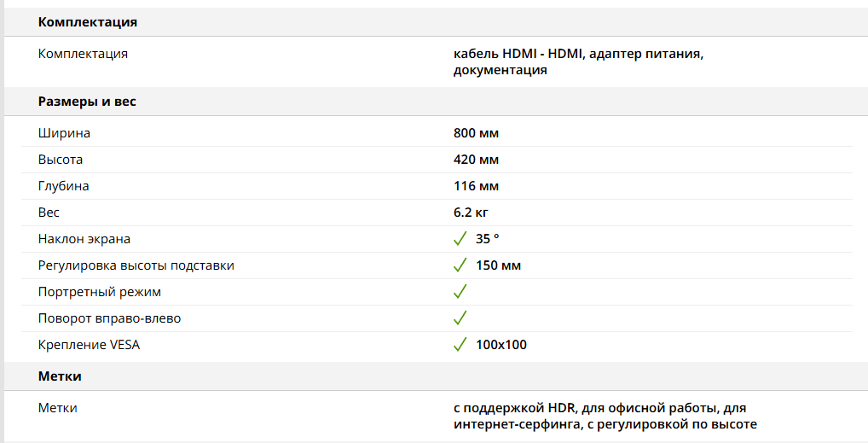Image resolution: width=868 pixels, height=443 pixels.
Task: Click the Глубина label
Action: point(64,186)
